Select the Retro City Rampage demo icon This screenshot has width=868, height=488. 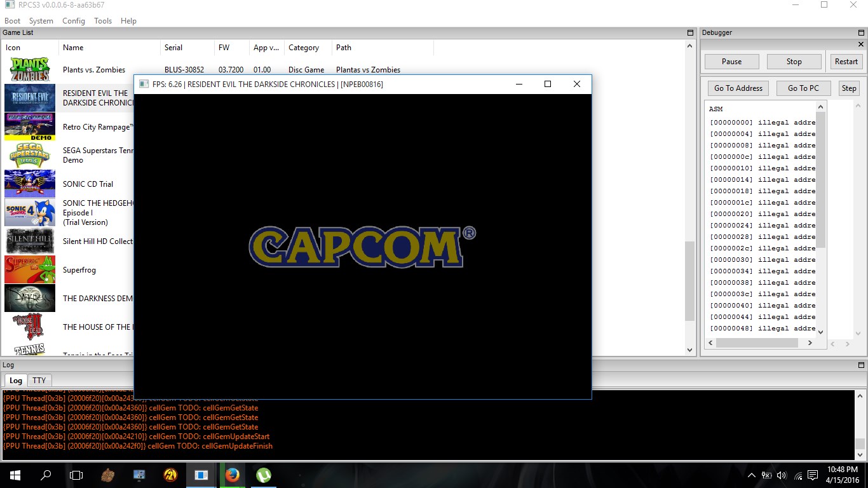30,127
